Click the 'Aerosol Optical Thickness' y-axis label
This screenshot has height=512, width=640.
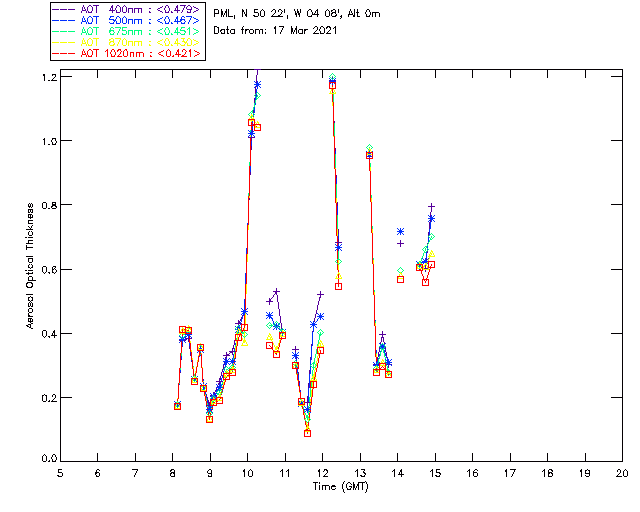point(31,266)
